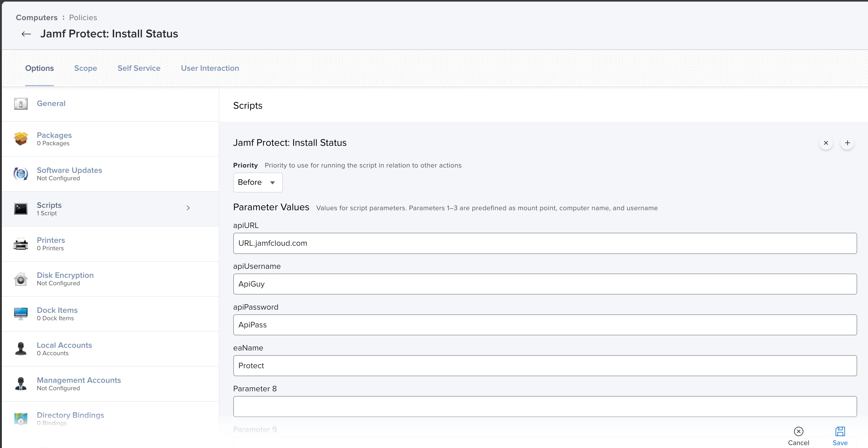The width and height of the screenshot is (868, 448).
Task: Open the General payload link
Action: pos(51,103)
